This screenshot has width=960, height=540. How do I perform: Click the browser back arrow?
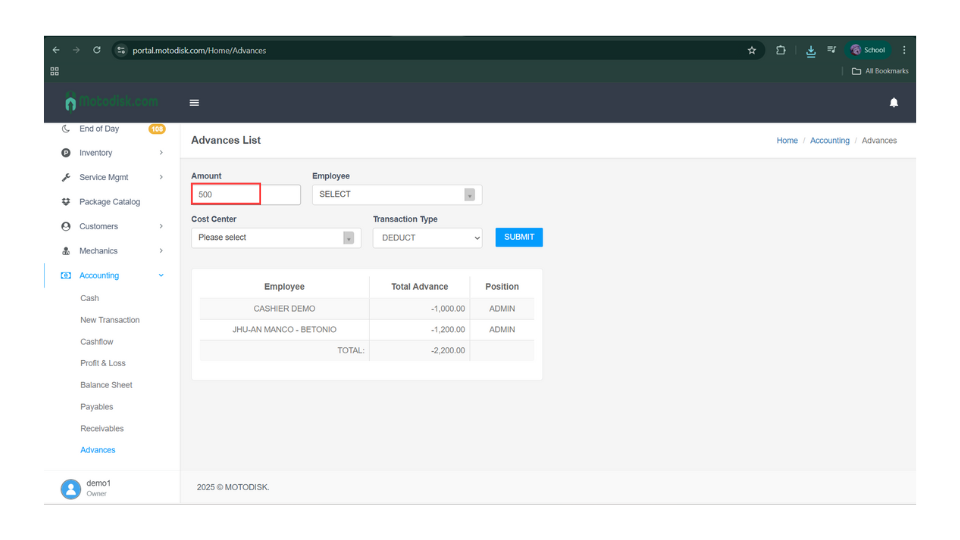pos(56,50)
